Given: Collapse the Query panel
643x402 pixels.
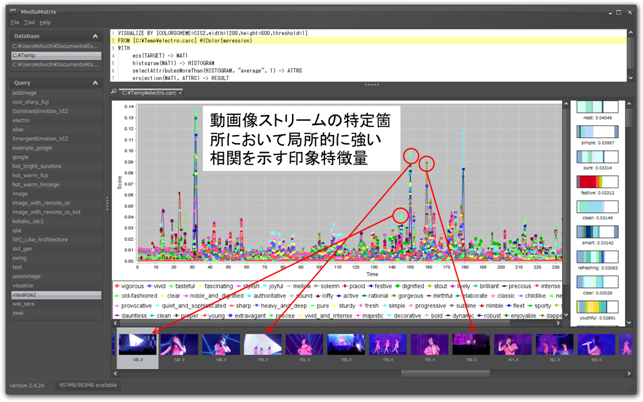Looking at the screenshot, I should click(96, 83).
